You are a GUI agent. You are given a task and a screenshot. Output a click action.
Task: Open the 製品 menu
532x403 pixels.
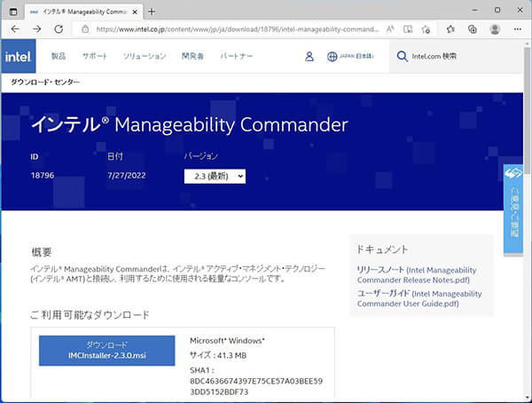59,56
